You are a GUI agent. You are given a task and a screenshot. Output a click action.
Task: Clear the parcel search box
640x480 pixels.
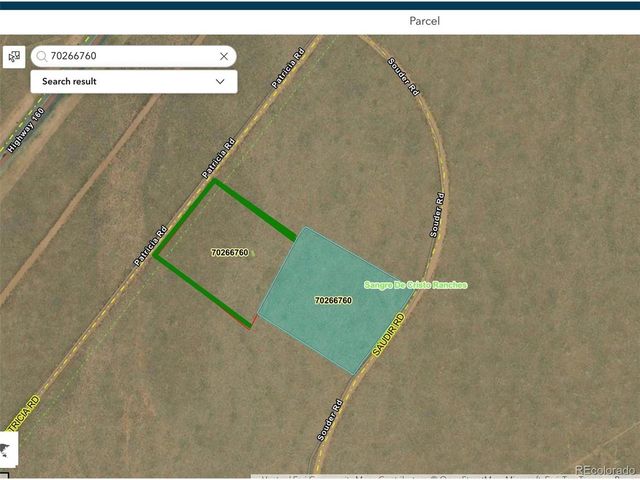pyautogui.click(x=224, y=56)
